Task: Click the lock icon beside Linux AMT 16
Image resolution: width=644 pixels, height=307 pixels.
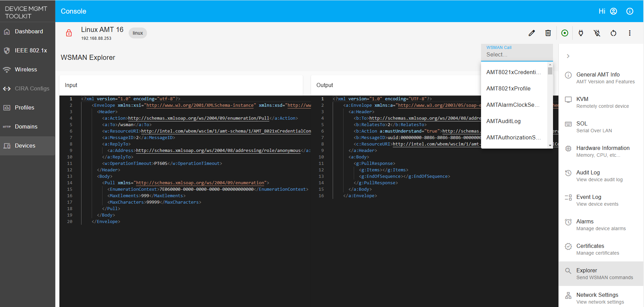Action: pyautogui.click(x=69, y=33)
